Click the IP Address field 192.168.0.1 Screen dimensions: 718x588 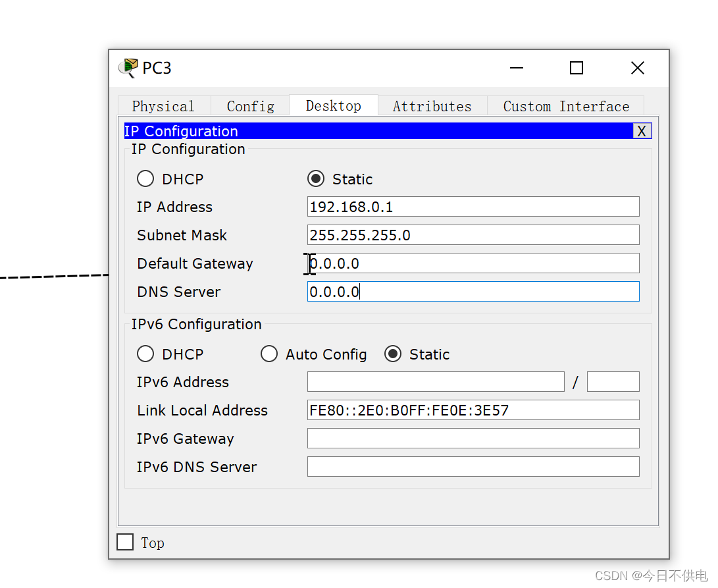tap(473, 207)
